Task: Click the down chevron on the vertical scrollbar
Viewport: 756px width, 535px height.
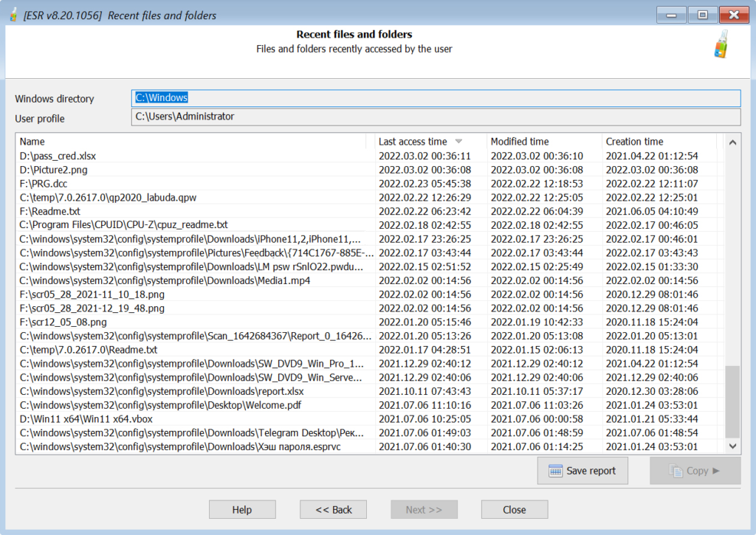Action: [732, 446]
